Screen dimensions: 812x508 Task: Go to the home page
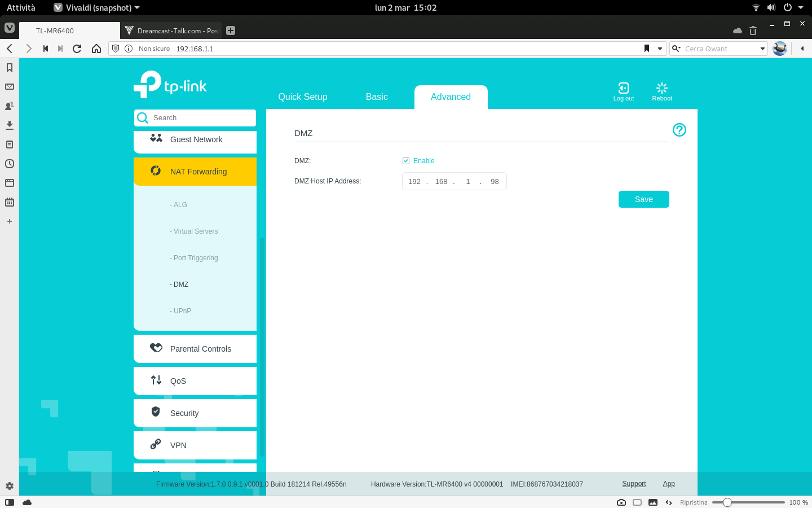pyautogui.click(x=96, y=49)
